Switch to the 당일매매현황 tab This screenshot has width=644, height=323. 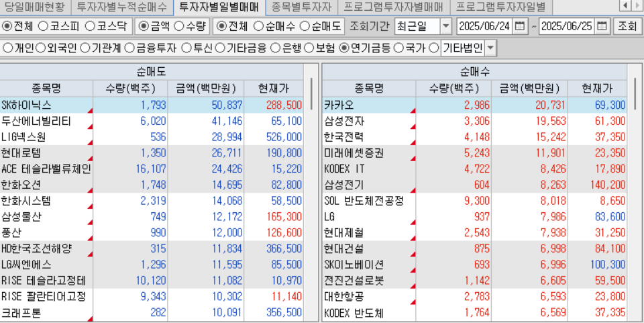click(x=34, y=7)
